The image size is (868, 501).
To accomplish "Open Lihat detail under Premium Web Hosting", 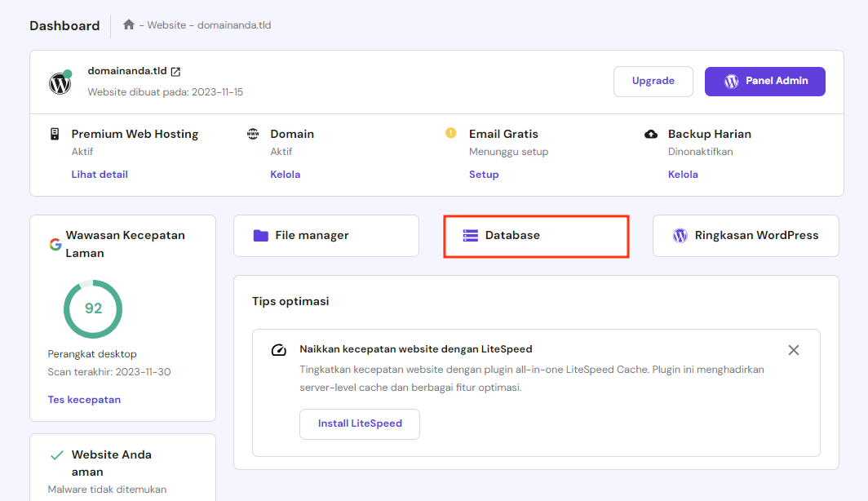I will point(100,174).
